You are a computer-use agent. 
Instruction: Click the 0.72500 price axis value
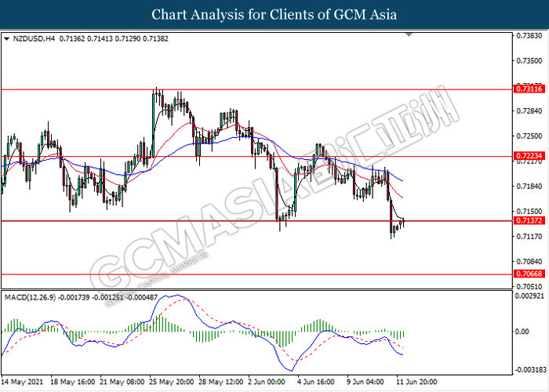coord(529,136)
